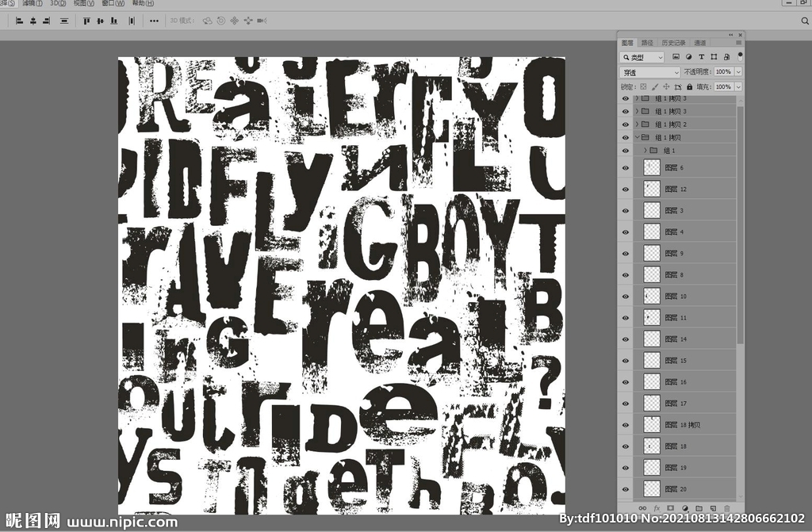Expand the 组 1 拷贝 2 group chevron
The height and width of the screenshot is (532, 812).
[x=638, y=124]
